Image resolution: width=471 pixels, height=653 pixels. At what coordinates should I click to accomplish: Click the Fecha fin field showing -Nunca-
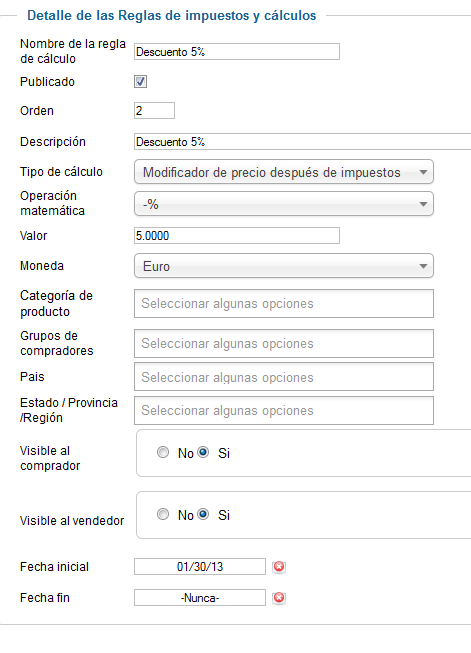200,598
